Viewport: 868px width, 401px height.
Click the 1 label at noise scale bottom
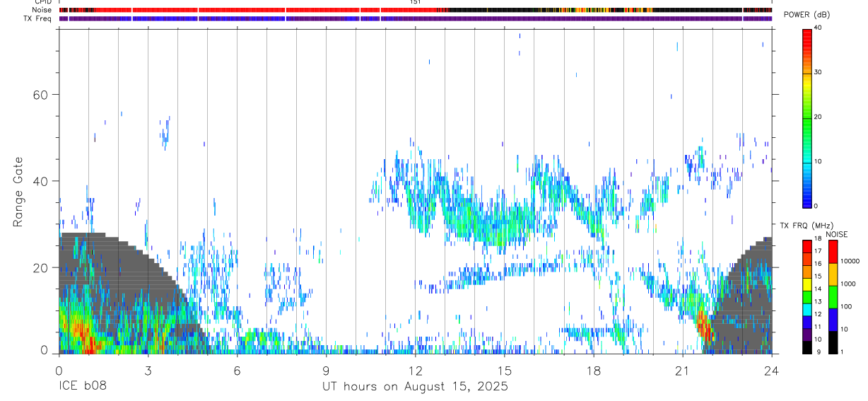click(x=843, y=351)
